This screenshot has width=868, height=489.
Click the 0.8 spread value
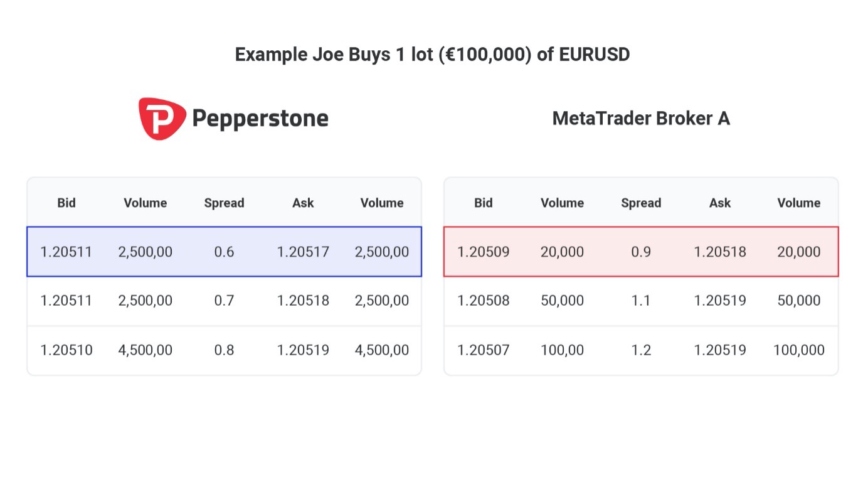(224, 350)
